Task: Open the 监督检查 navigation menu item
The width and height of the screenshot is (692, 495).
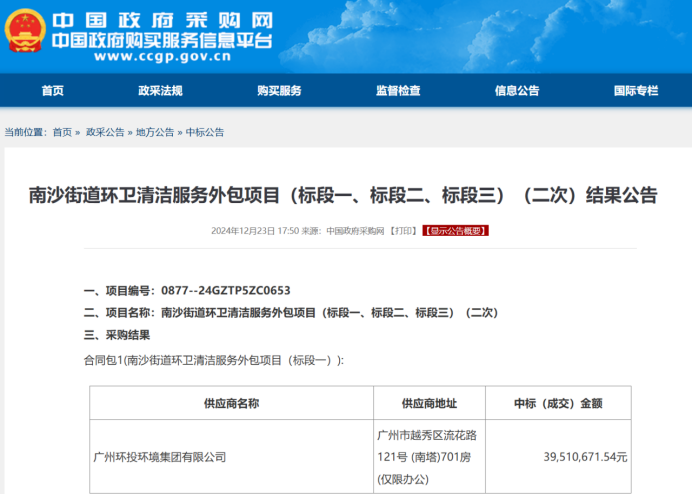Action: (398, 91)
